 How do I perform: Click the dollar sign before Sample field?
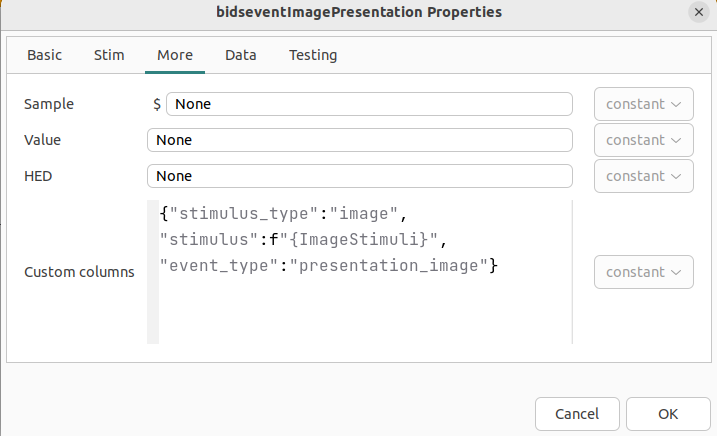point(157,104)
